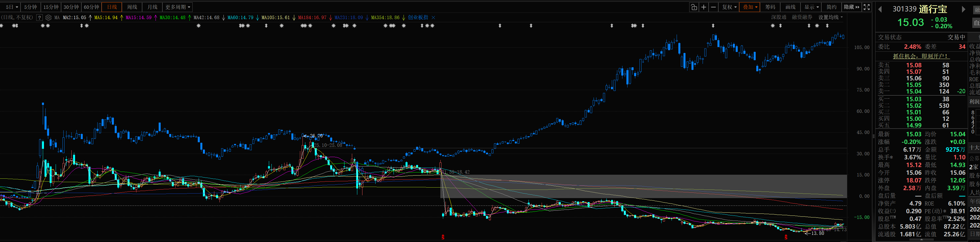Select 卖一 ask price 15.04
This screenshot has height=242, width=980.
pyautogui.click(x=914, y=91)
